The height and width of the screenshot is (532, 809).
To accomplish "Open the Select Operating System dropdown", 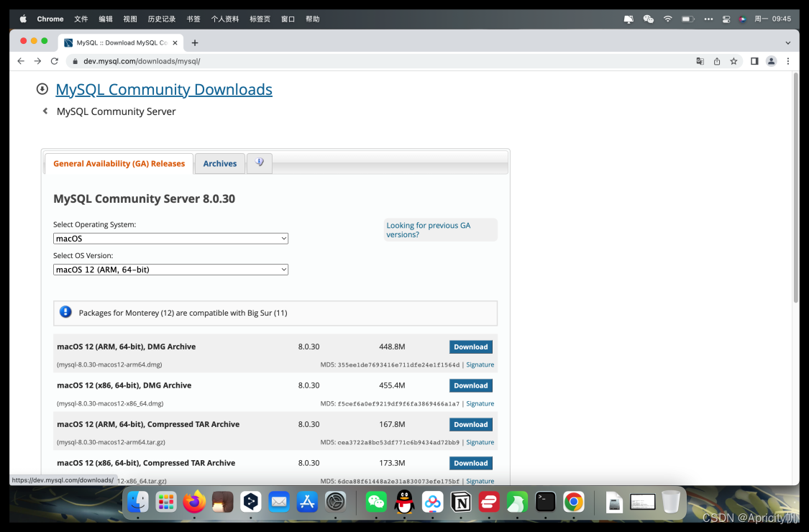I will coord(170,239).
